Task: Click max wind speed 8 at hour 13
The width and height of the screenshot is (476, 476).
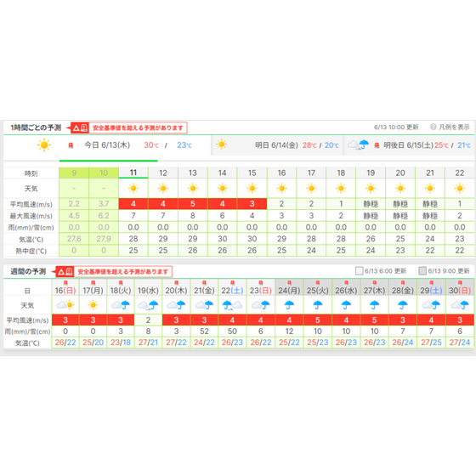Action: (x=193, y=216)
